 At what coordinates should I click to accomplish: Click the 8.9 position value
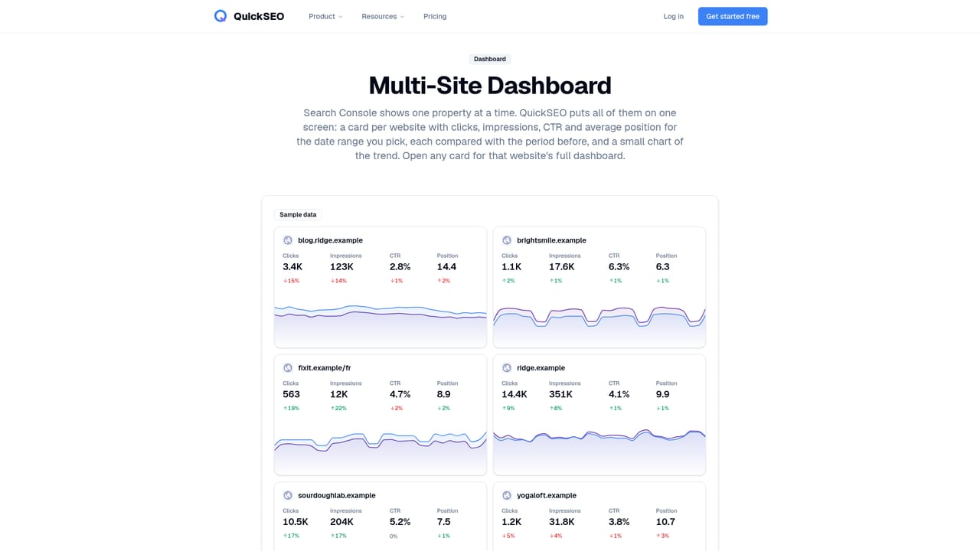click(444, 395)
